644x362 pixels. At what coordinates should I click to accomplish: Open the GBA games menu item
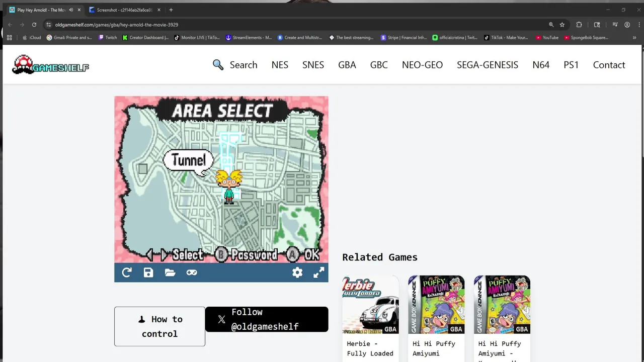point(347,65)
